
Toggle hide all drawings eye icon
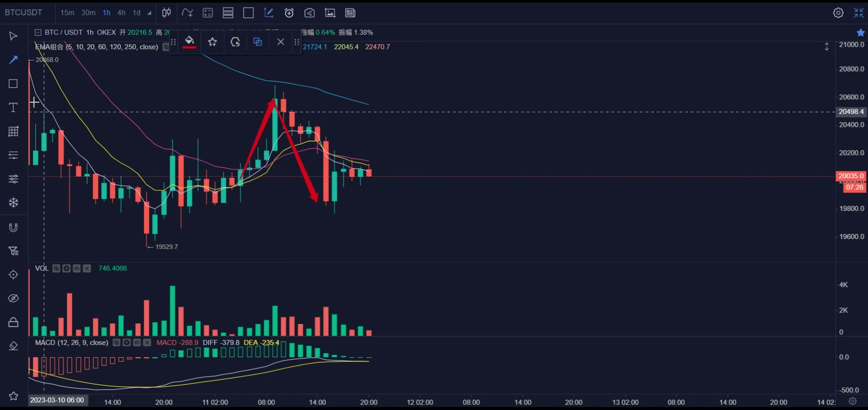pos(13,298)
